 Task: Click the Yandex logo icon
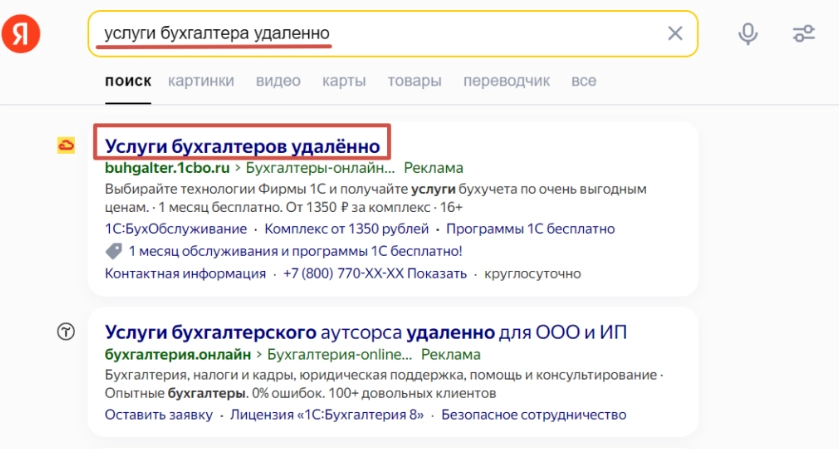(20, 35)
